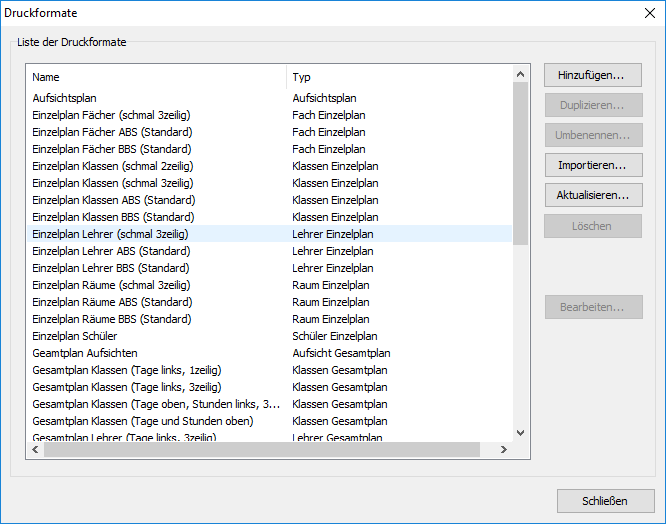
Task: Click the scroll down arrow of the list
Action: [x=520, y=433]
